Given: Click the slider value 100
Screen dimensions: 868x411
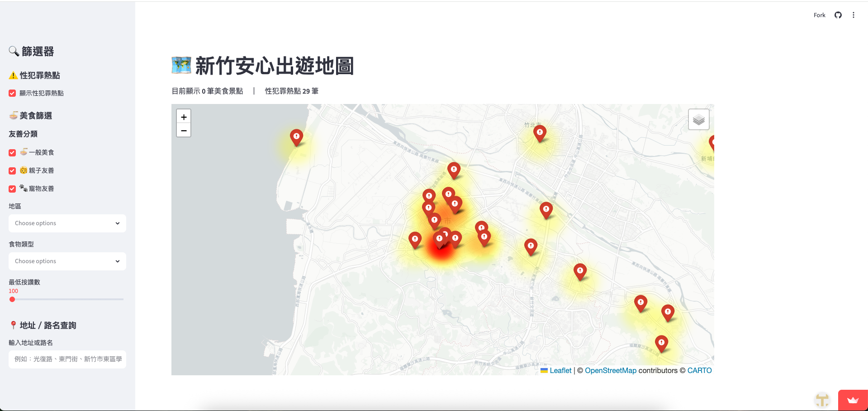Looking at the screenshot, I should tap(14, 291).
